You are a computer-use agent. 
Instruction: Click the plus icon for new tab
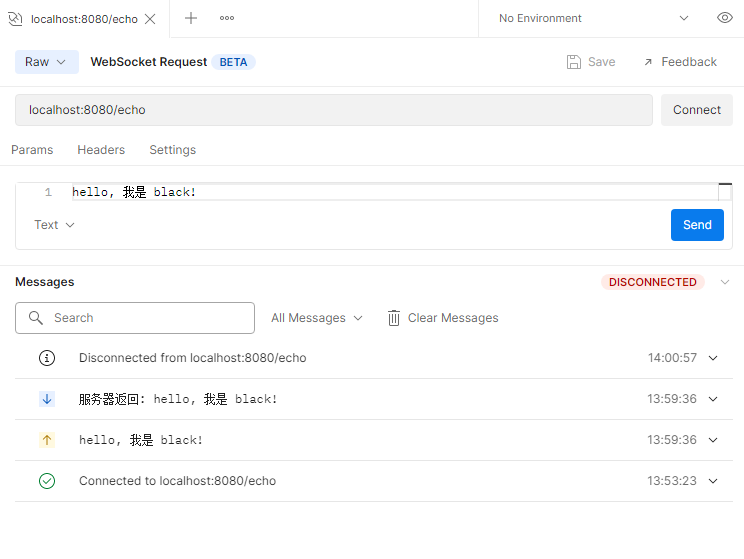click(x=191, y=18)
